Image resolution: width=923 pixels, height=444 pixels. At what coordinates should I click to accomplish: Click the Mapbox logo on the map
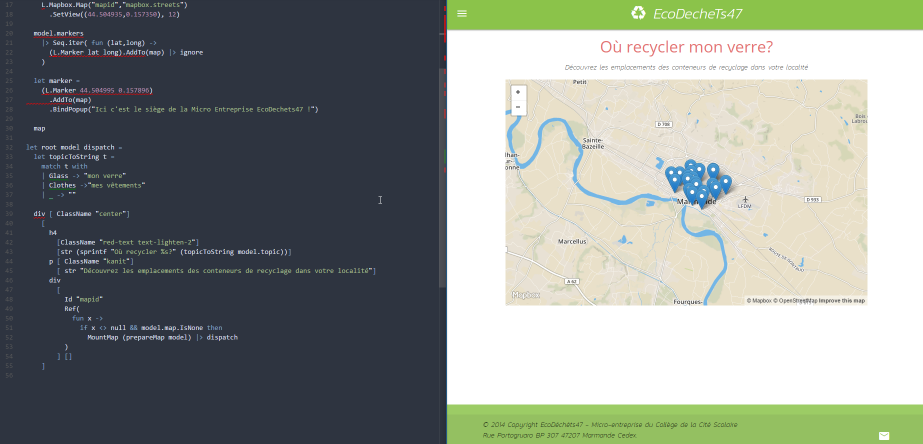pyautogui.click(x=526, y=295)
